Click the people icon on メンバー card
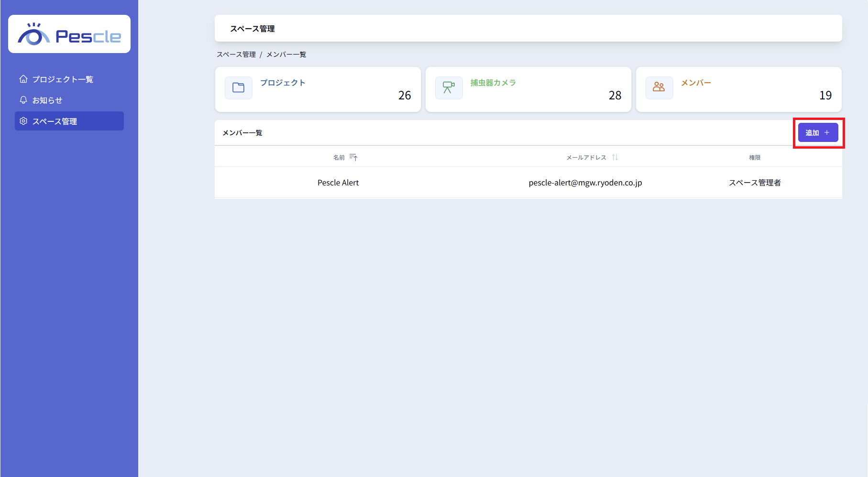Image resolution: width=868 pixels, height=477 pixels. tap(659, 88)
